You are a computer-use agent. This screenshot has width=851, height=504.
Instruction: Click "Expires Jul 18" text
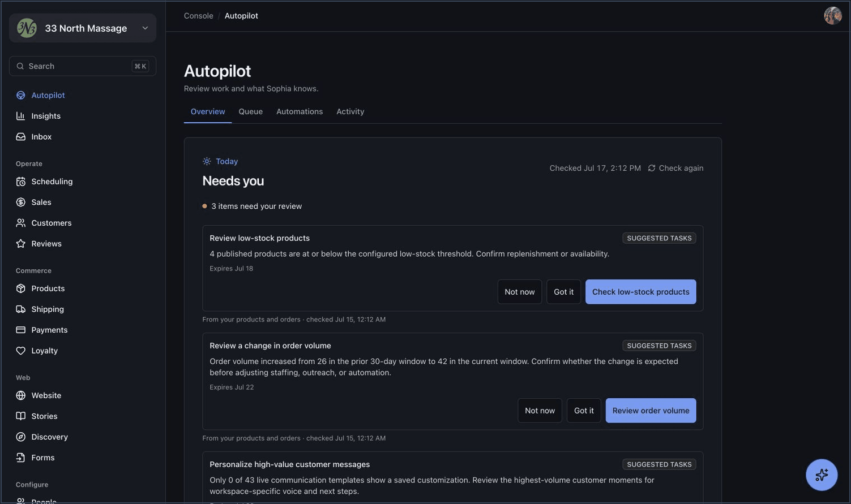coord(231,269)
